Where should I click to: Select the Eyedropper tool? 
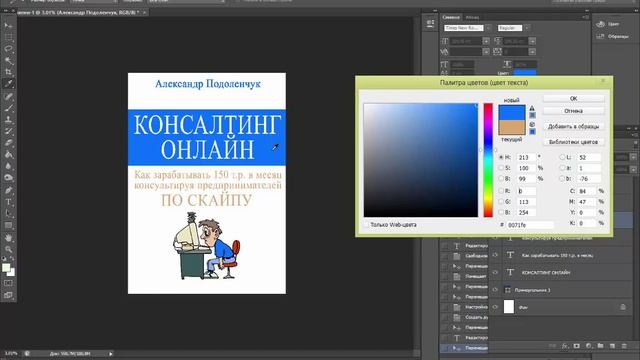click(x=8, y=84)
